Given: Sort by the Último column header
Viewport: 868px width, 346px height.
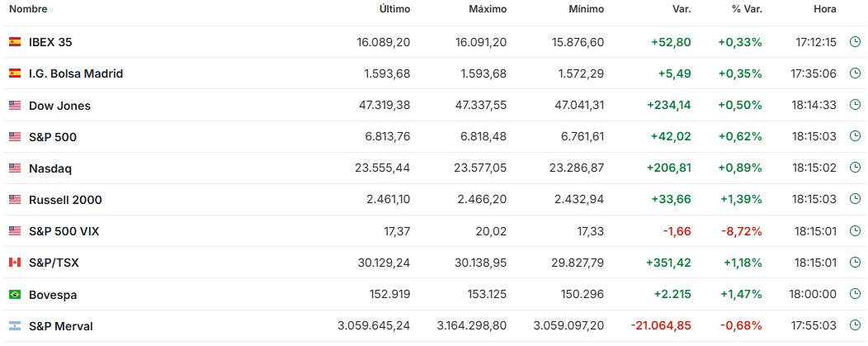Looking at the screenshot, I should point(394,9).
